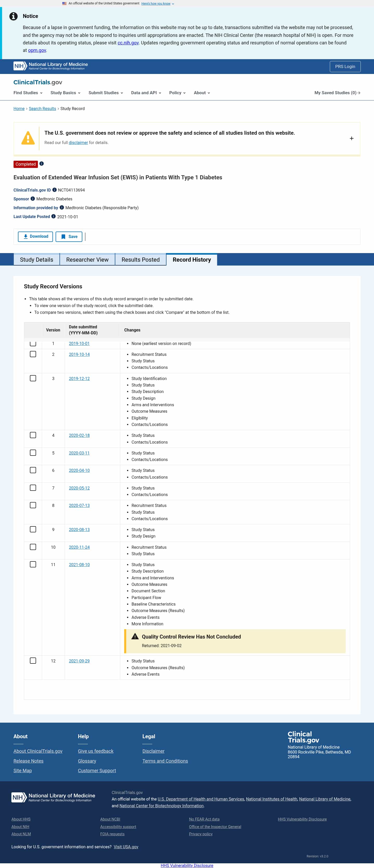Expand the Data and API menu
374x868 pixels.
tap(146, 93)
